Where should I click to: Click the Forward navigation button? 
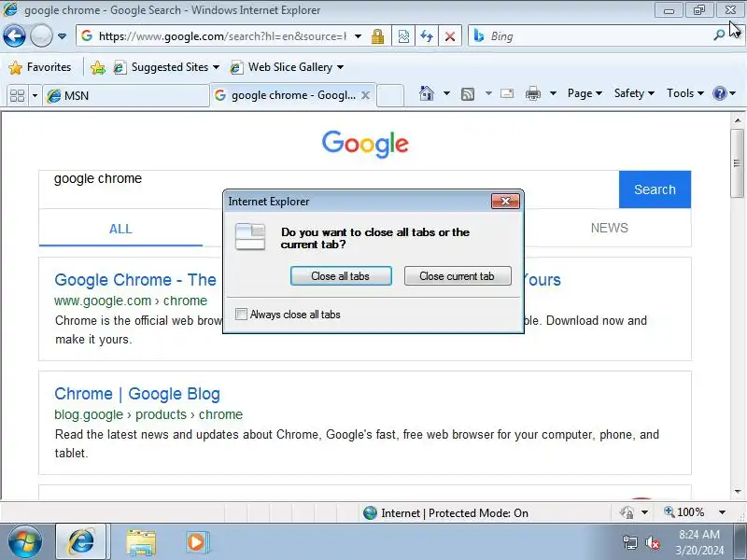coord(41,35)
